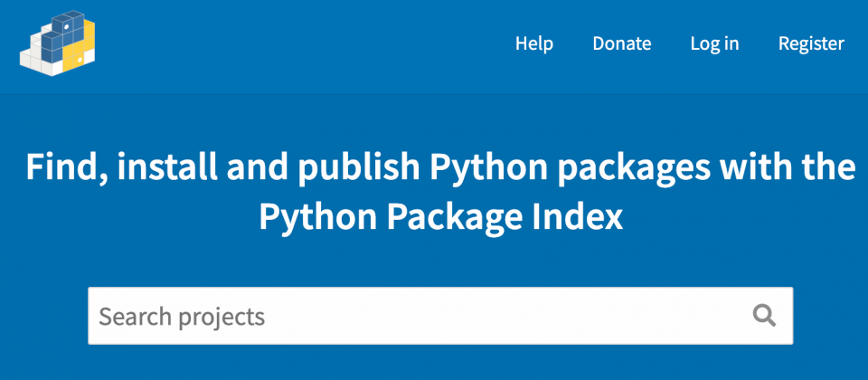Screen dimensions: 868x380
Task: Sign in using the Log in button
Action: click(x=714, y=43)
